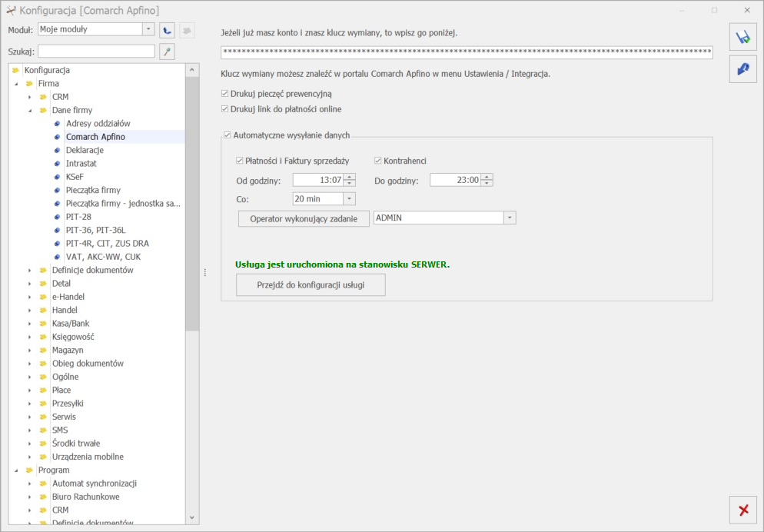Click the app icon in the title bar

coord(10,10)
